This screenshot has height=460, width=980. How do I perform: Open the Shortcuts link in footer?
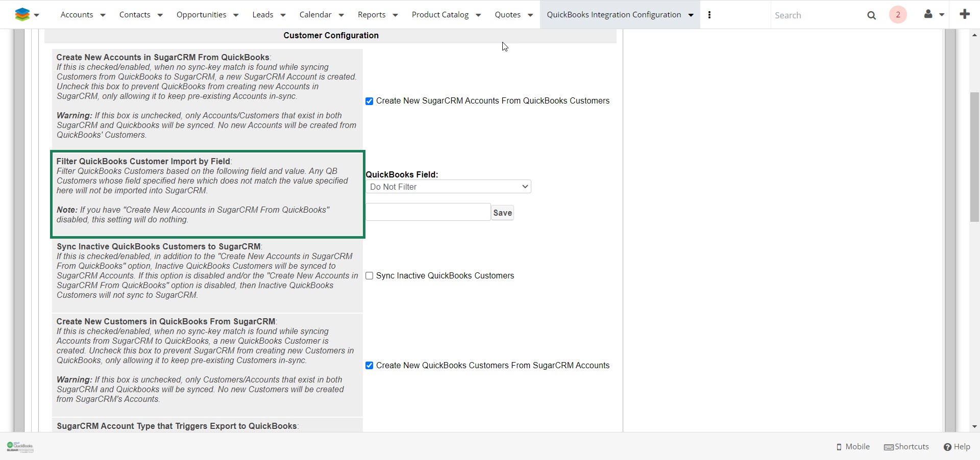coord(906,447)
